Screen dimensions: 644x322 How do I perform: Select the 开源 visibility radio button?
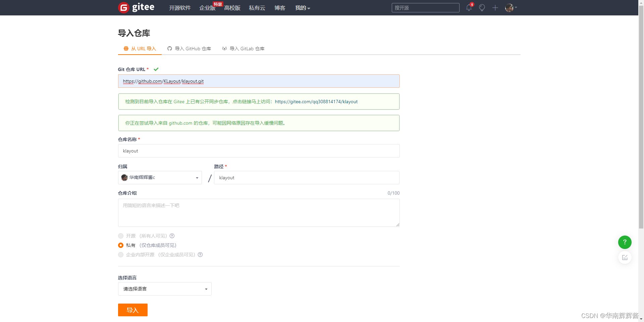121,236
